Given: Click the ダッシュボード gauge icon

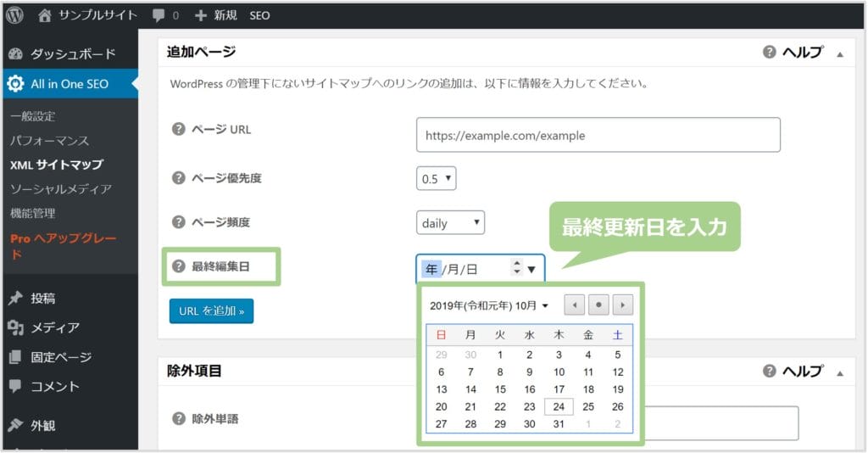Looking at the screenshot, I should click(x=15, y=53).
